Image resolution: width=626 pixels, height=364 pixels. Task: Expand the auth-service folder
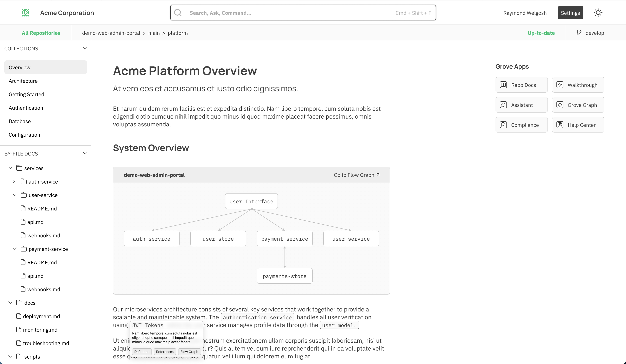click(x=14, y=182)
